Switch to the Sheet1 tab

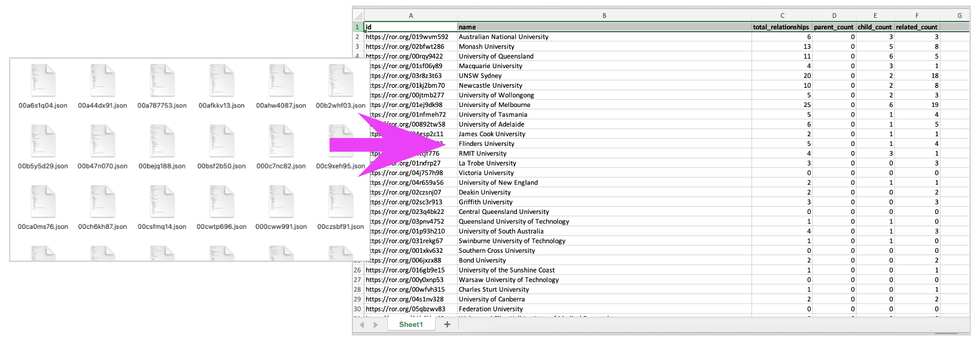(x=410, y=324)
